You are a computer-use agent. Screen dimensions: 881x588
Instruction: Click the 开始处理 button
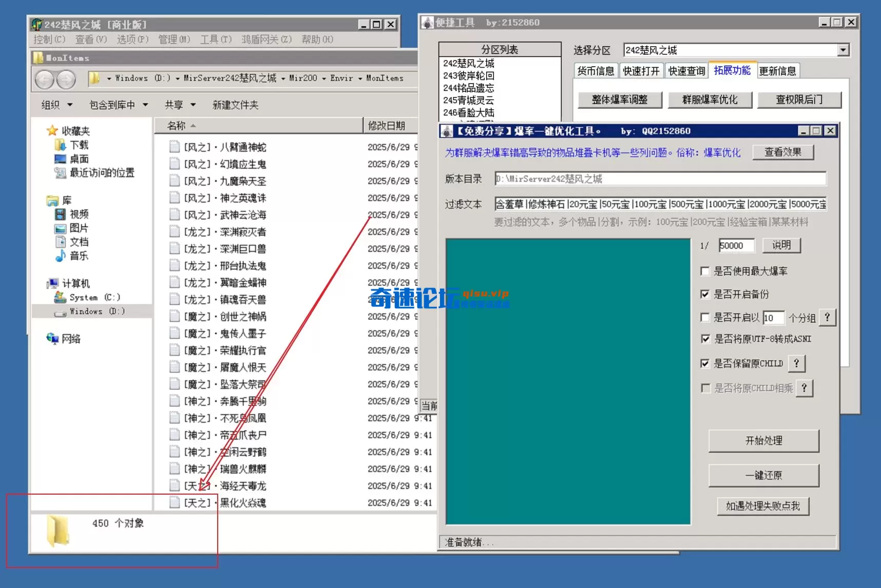763,441
